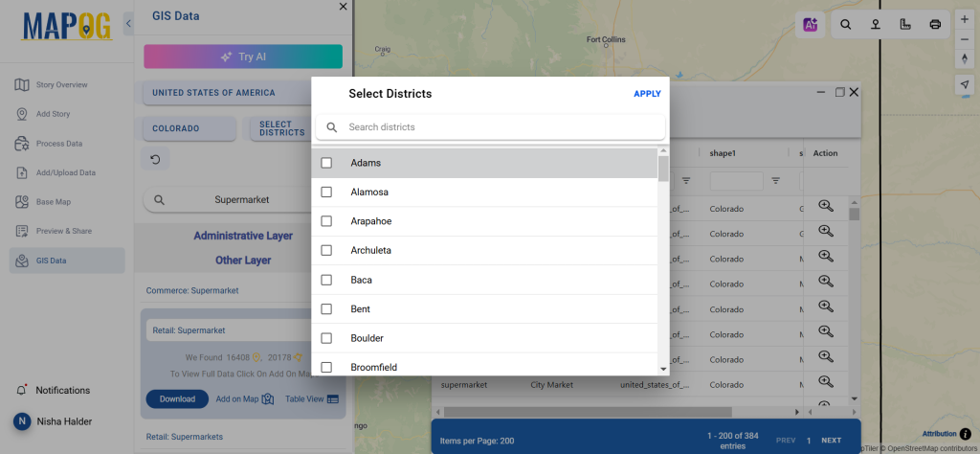Apply the selected districts
Viewport: 980px width, 454px height.
[647, 94]
